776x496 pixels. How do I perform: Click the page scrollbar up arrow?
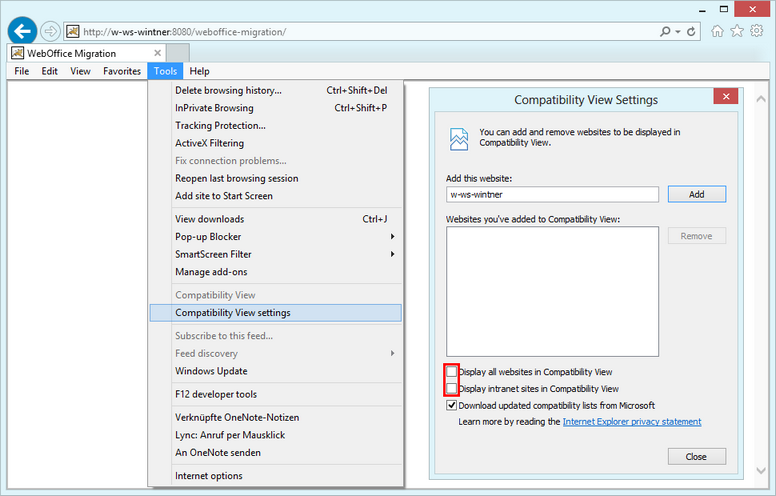coord(761,99)
